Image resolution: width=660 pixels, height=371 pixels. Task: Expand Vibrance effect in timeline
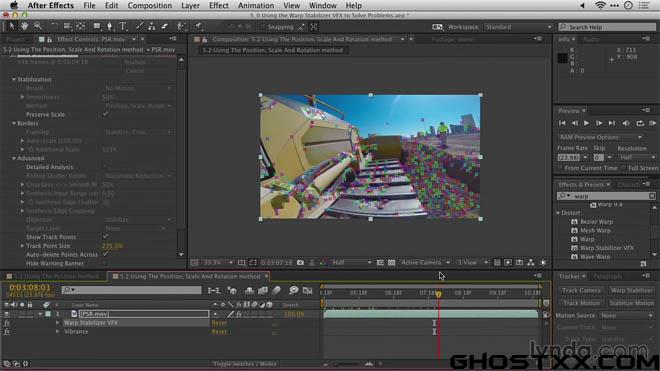[58, 331]
